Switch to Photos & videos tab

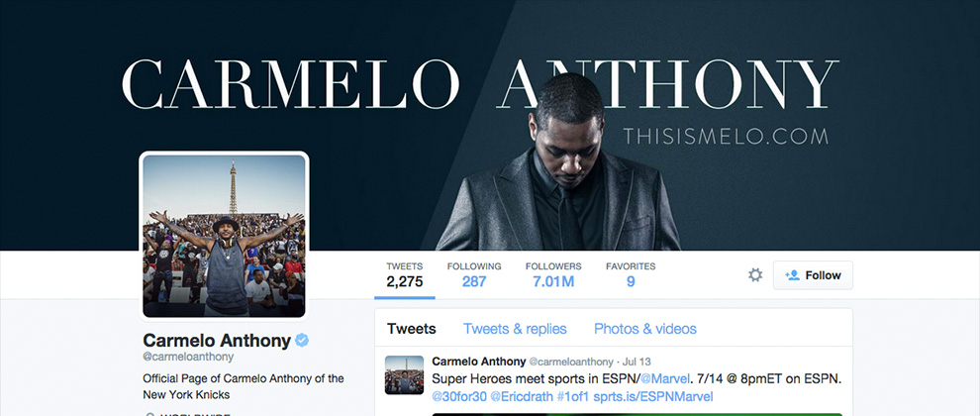pyautogui.click(x=645, y=329)
